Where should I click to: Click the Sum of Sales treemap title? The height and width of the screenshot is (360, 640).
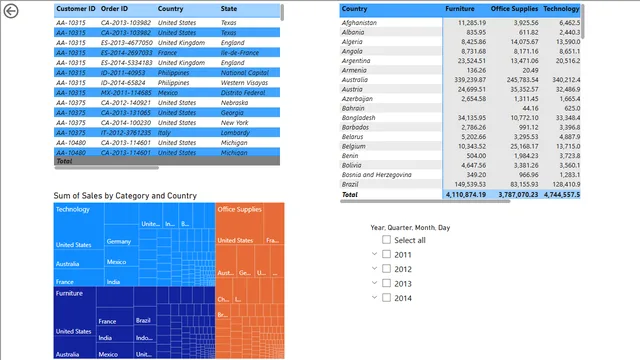coord(125,196)
